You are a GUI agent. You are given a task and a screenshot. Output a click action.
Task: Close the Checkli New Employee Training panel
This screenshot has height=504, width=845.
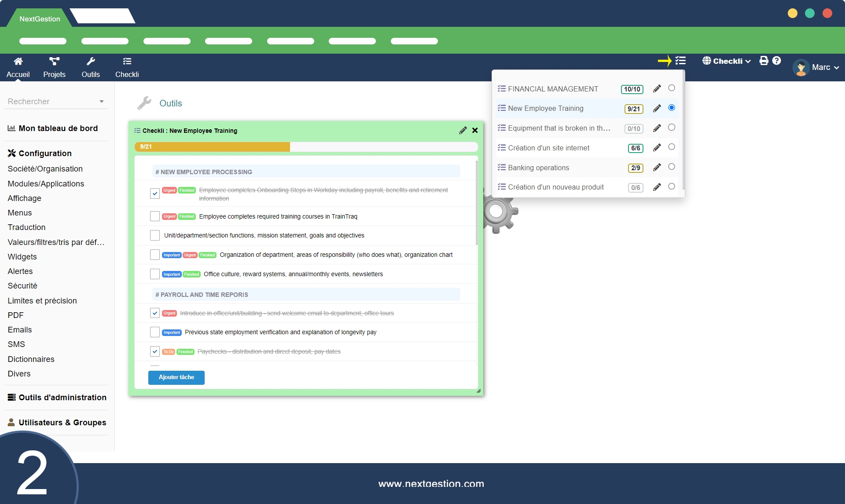[x=475, y=131]
